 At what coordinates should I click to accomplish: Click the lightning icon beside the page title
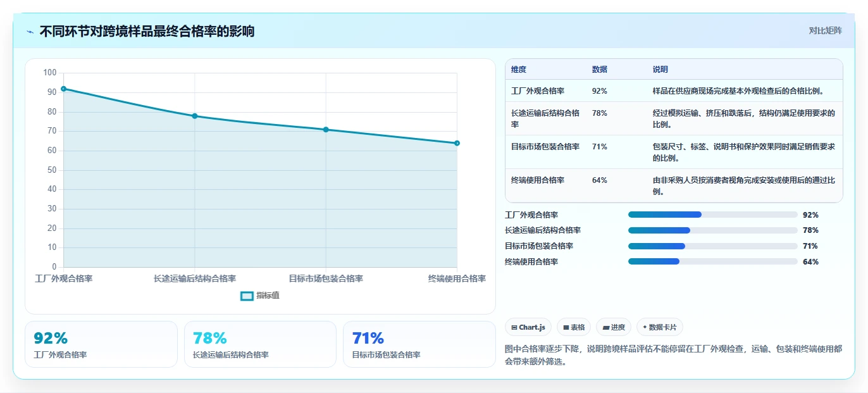[30, 32]
